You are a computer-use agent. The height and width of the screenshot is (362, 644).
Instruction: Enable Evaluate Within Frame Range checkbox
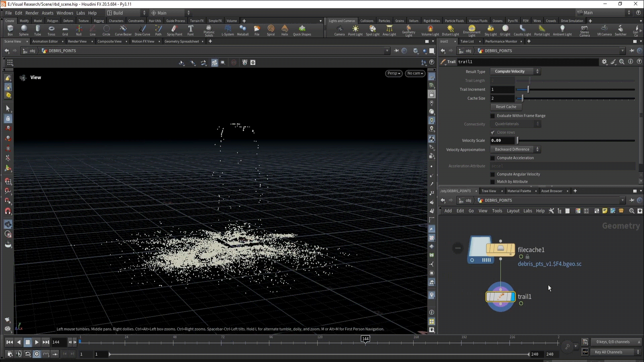point(493,116)
